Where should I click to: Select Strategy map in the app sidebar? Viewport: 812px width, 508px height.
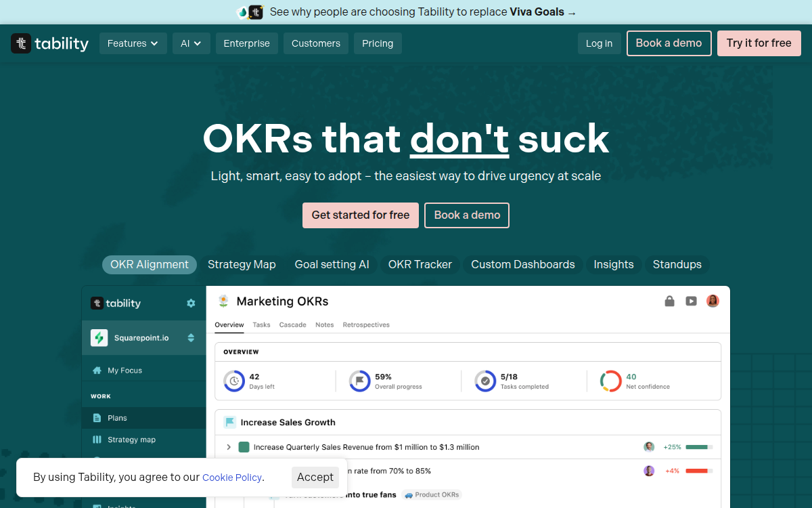(144, 440)
